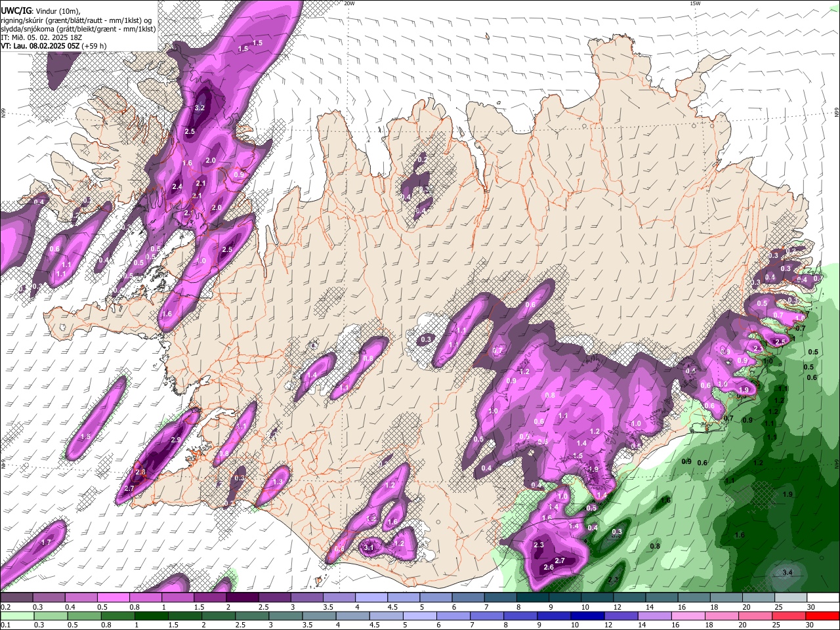Viewport: 840px width, 630px height.
Task: Click the "UWC/IG: Vindur (10m)" title text
Action: coord(40,10)
